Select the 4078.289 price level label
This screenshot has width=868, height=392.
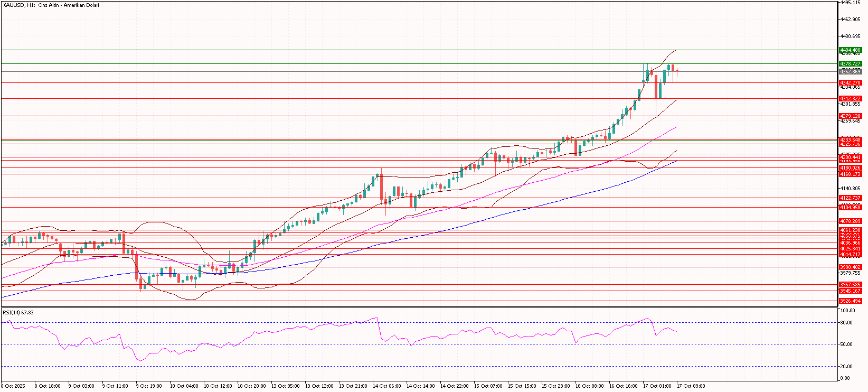tap(850, 221)
